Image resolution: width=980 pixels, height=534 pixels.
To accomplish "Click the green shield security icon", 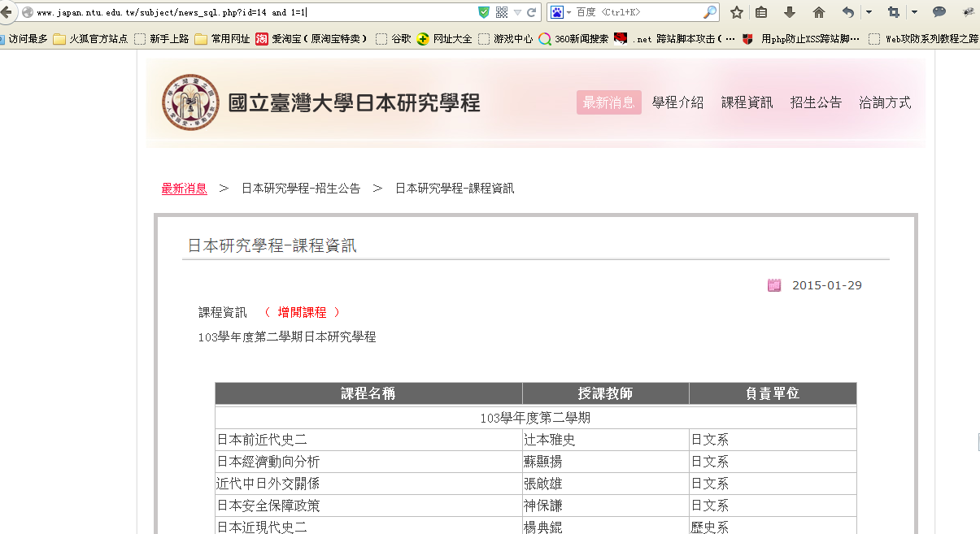I will click(484, 12).
